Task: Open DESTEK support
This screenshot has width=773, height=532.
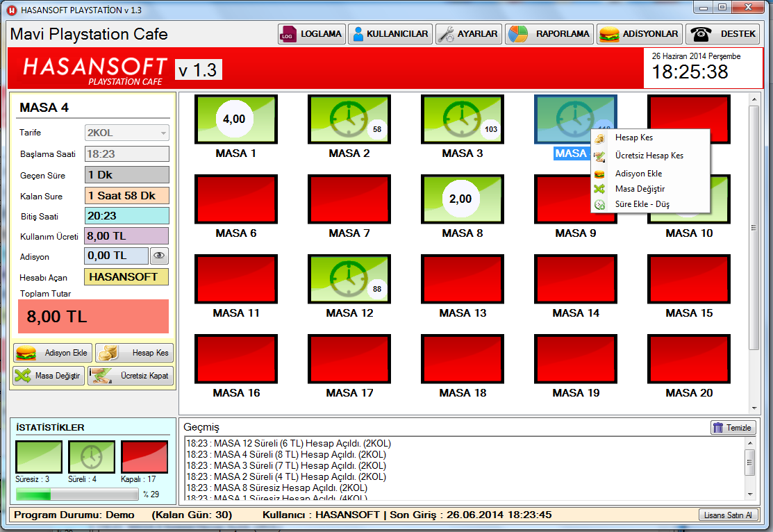Action: 723,34
